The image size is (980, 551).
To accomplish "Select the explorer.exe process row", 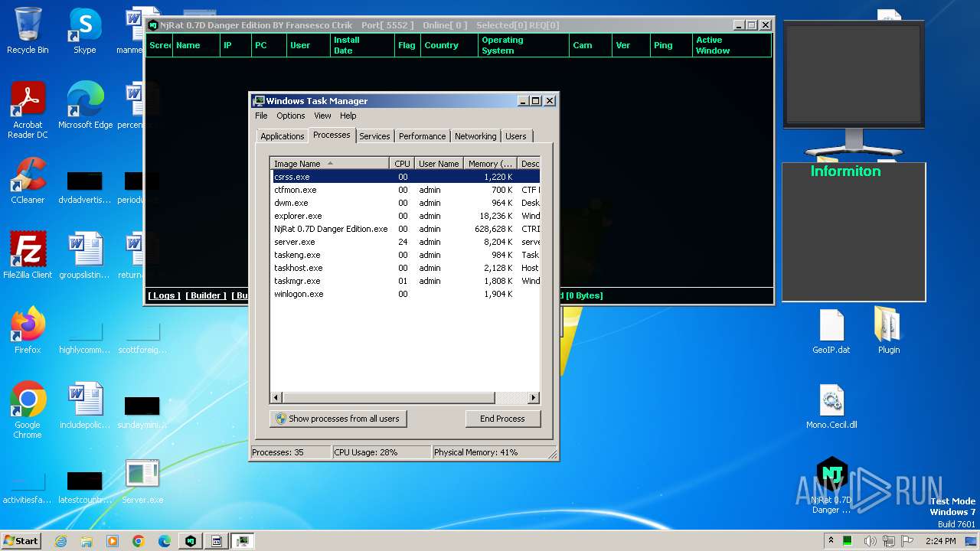I will 405,216.
